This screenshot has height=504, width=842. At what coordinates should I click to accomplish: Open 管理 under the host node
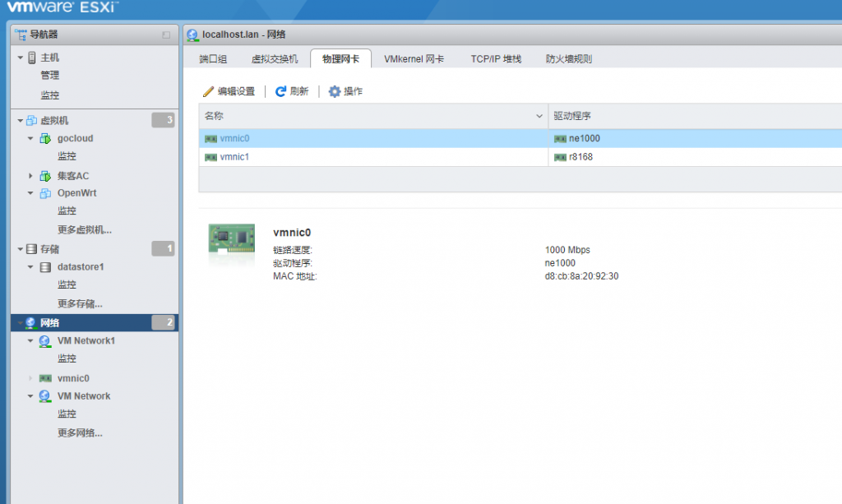[49, 76]
